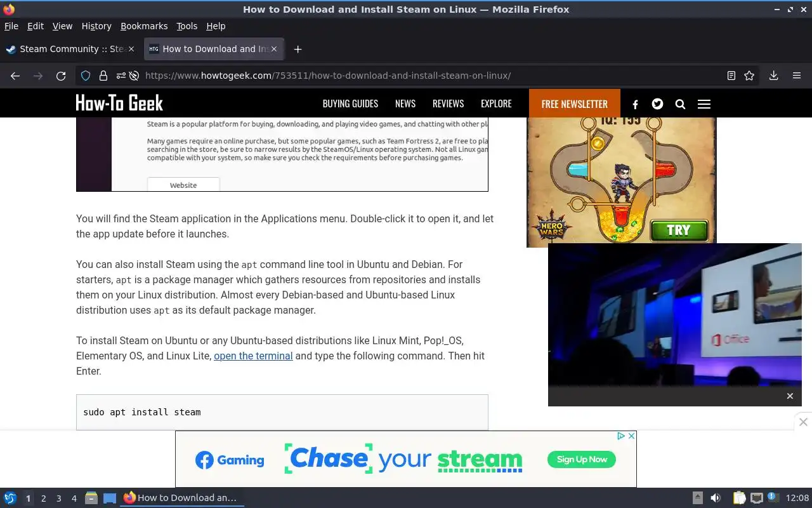This screenshot has height=508, width=812.
Task: Click the autoplay blocked icon
Action: coord(134,76)
